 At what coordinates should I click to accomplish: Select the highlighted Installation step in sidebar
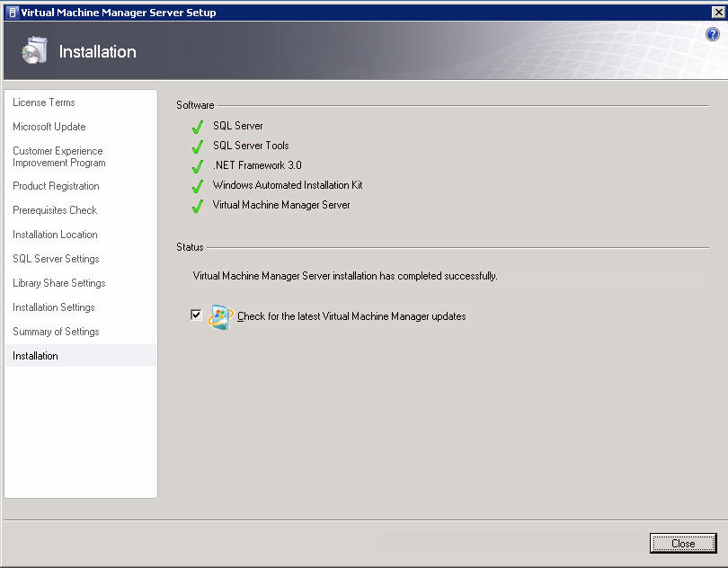click(x=81, y=355)
